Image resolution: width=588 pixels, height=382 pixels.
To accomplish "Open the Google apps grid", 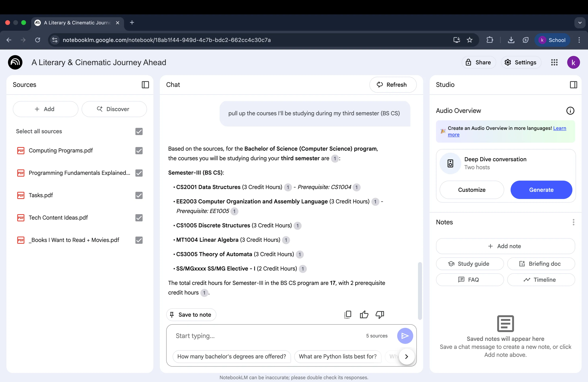I will tap(554, 62).
